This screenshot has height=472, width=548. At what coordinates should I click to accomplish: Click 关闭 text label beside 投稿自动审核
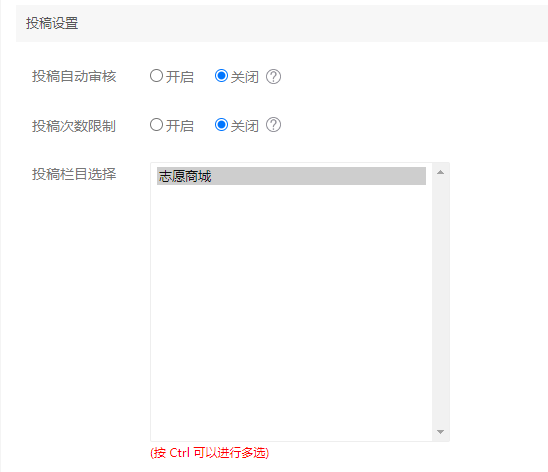245,77
